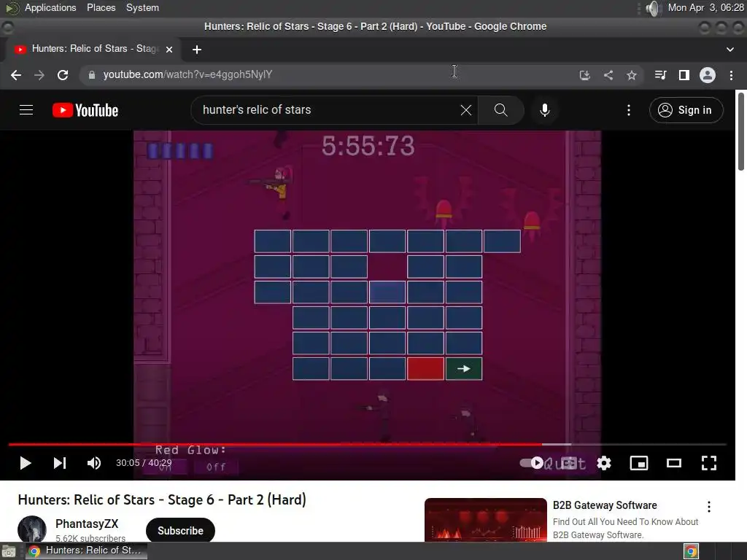This screenshot has width=747, height=560.
Task: Open a new browser tab
Action: point(197,50)
